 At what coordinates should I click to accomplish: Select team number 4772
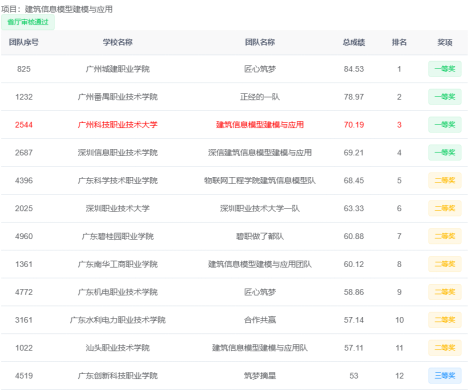click(24, 292)
